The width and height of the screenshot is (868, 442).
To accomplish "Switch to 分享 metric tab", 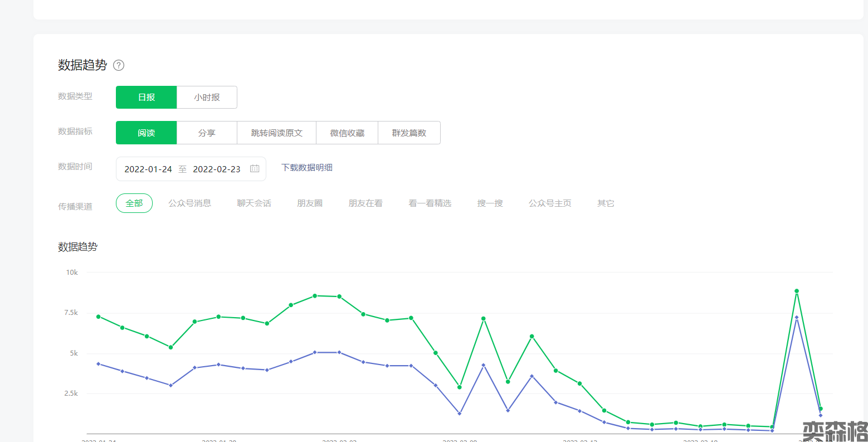I will pyautogui.click(x=207, y=133).
